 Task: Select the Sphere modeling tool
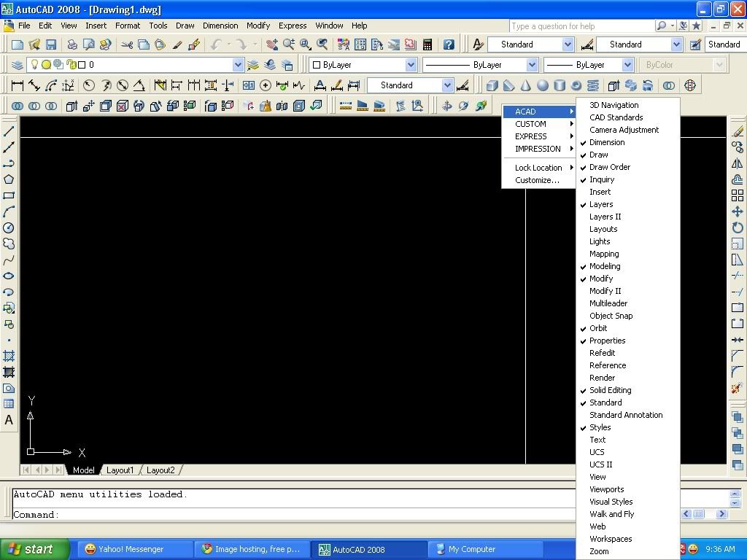click(x=543, y=85)
